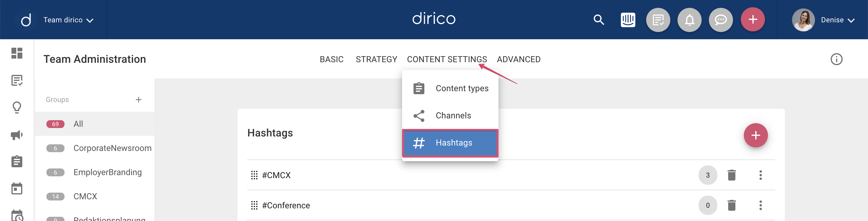Open the ideas lightbulb icon

[x=17, y=108]
